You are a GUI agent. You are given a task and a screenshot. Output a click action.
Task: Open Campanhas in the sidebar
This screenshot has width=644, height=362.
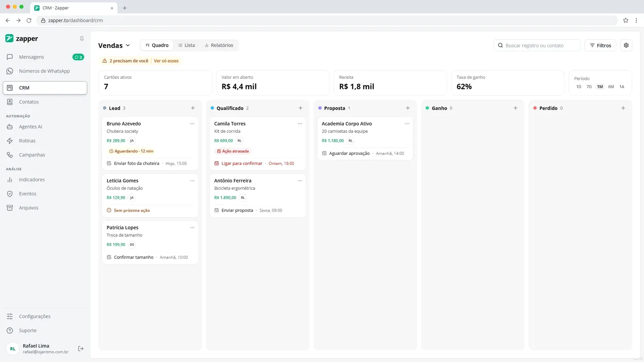pyautogui.click(x=45, y=155)
